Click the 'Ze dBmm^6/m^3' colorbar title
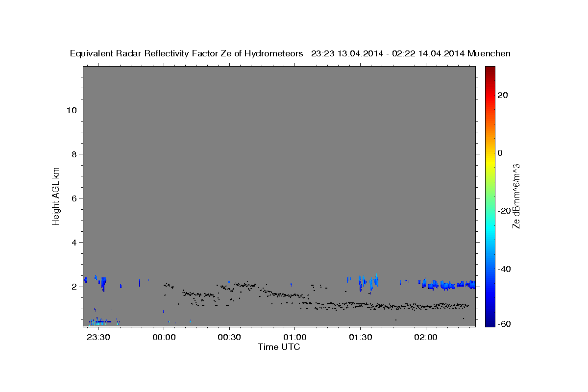 point(516,196)
